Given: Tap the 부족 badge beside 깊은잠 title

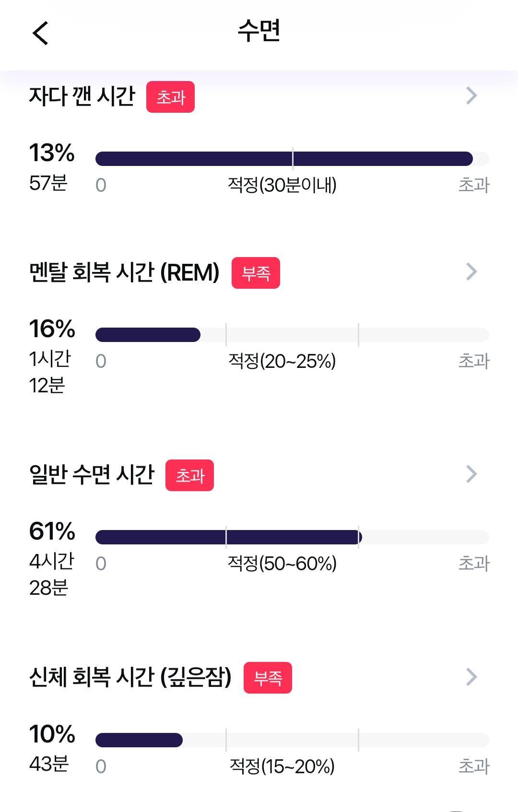Looking at the screenshot, I should (x=268, y=678).
